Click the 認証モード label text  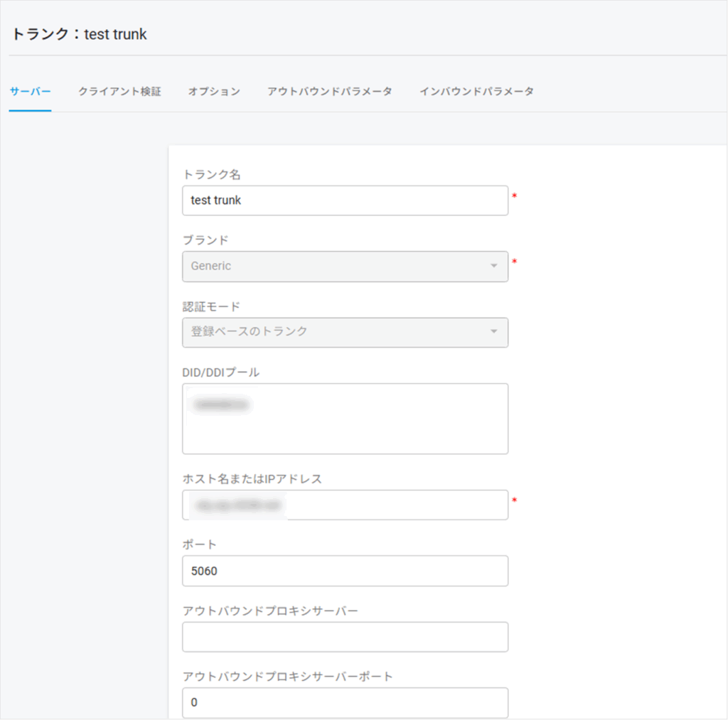click(x=211, y=306)
